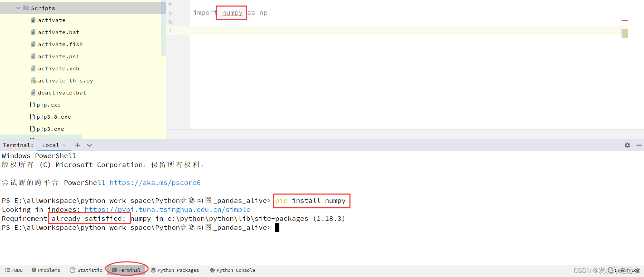The height and width of the screenshot is (277, 644).
Task: Switch to the Local terminal tab
Action: tap(50, 145)
